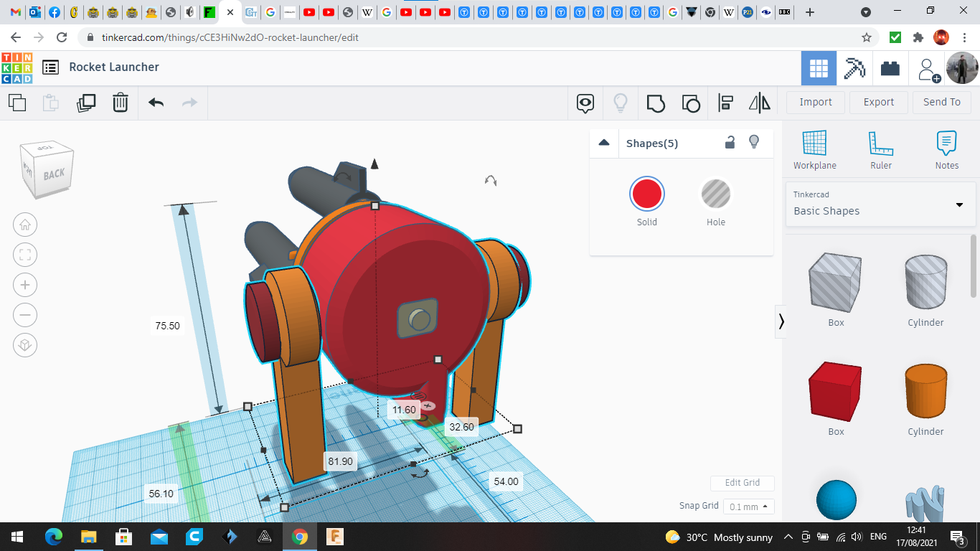Select the Workplane tool
Viewport: 980px width, 551px height.
click(814, 151)
